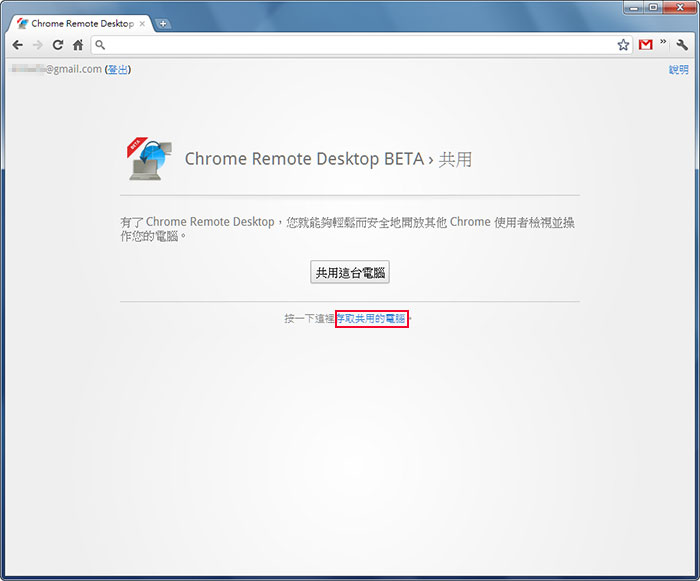Viewport: 700px width, 581px height.
Task: Open the home page via house icon
Action: [78, 45]
